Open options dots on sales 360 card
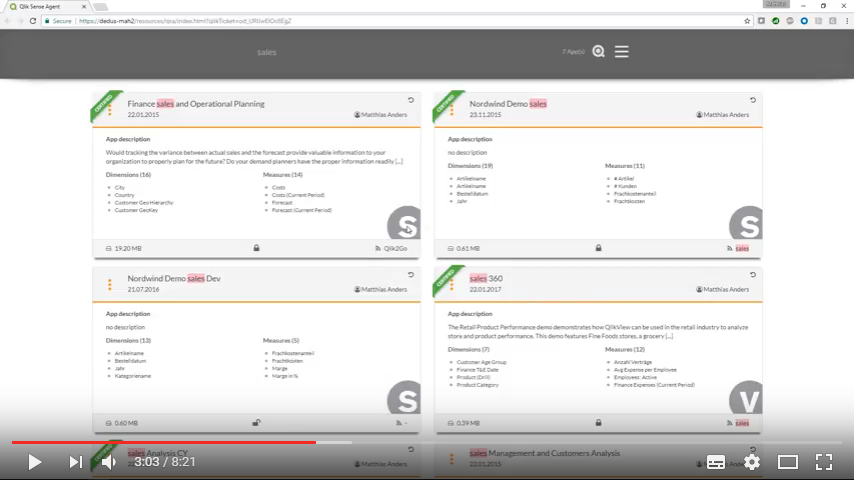The height and width of the screenshot is (480, 854). (452, 284)
